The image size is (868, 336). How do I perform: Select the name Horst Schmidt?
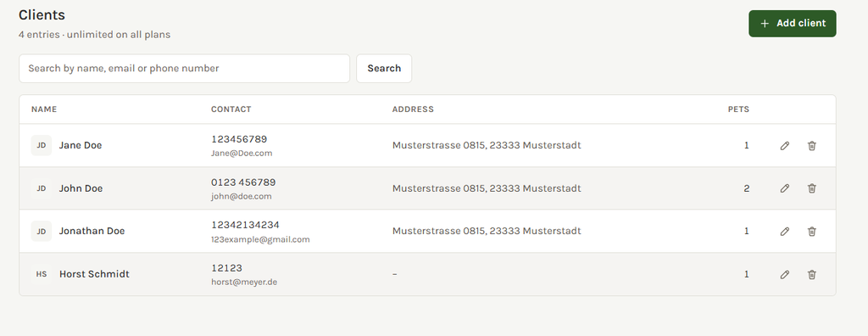[94, 274]
